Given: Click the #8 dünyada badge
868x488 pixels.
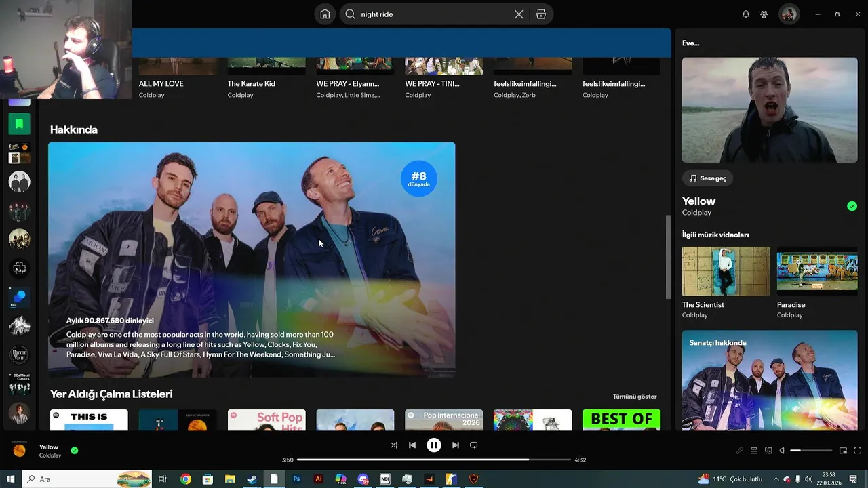Looking at the screenshot, I should [419, 179].
